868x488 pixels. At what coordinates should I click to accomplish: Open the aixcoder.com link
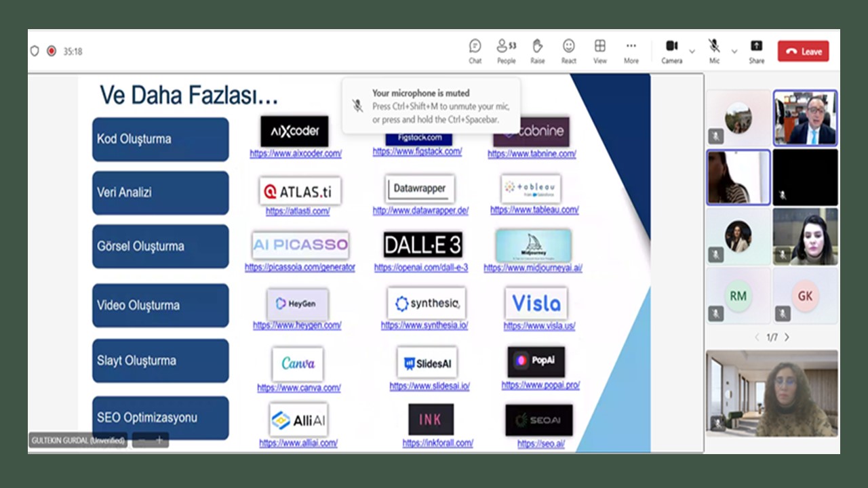296,154
